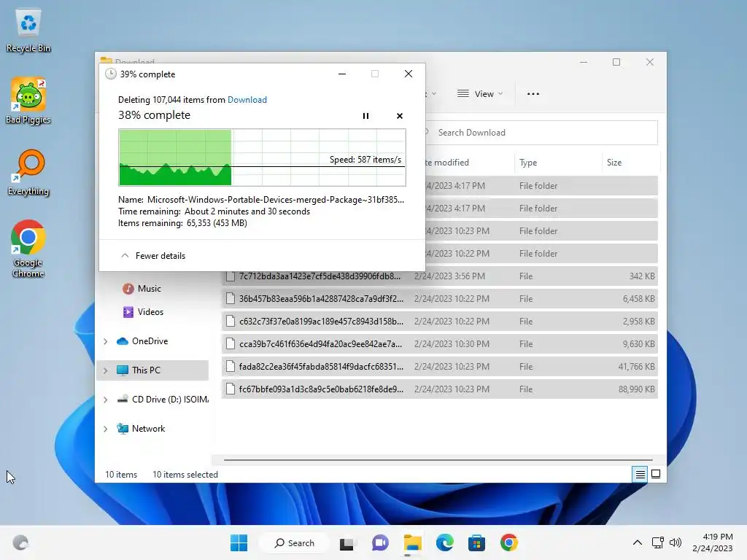
Task: Focus the Search Download field
Action: pos(541,133)
